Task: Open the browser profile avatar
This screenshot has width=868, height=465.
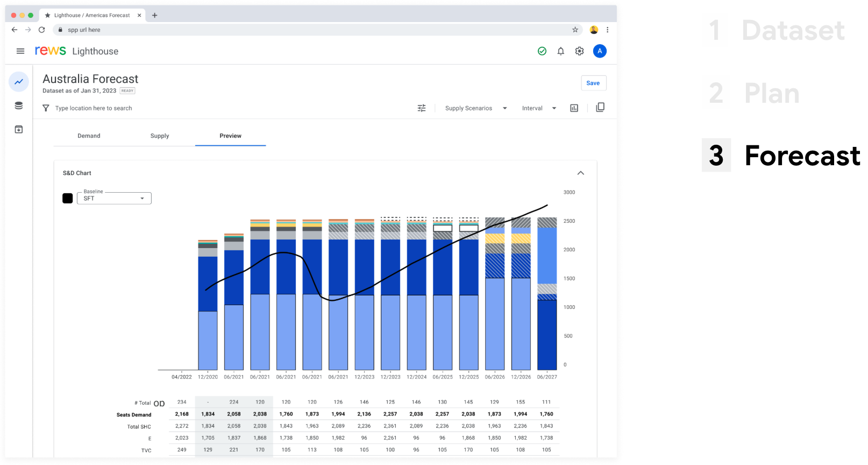Action: coord(594,30)
